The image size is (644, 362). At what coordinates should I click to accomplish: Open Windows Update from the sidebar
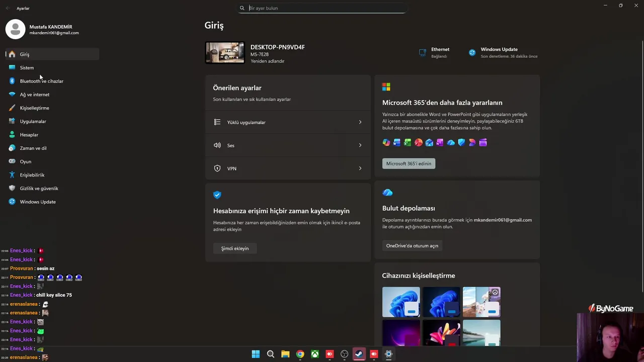point(52,202)
